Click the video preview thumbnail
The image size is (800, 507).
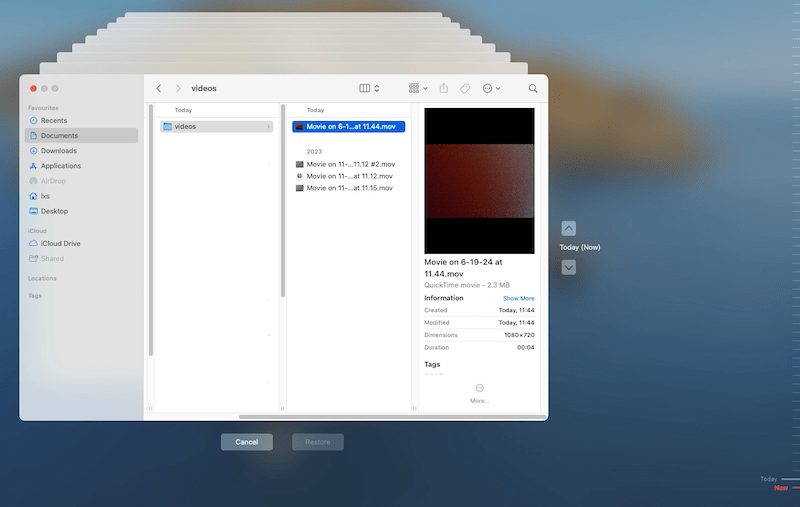click(x=479, y=181)
